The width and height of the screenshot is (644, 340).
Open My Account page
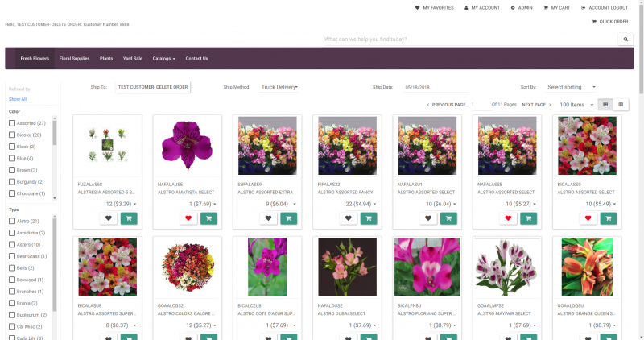coord(482,8)
